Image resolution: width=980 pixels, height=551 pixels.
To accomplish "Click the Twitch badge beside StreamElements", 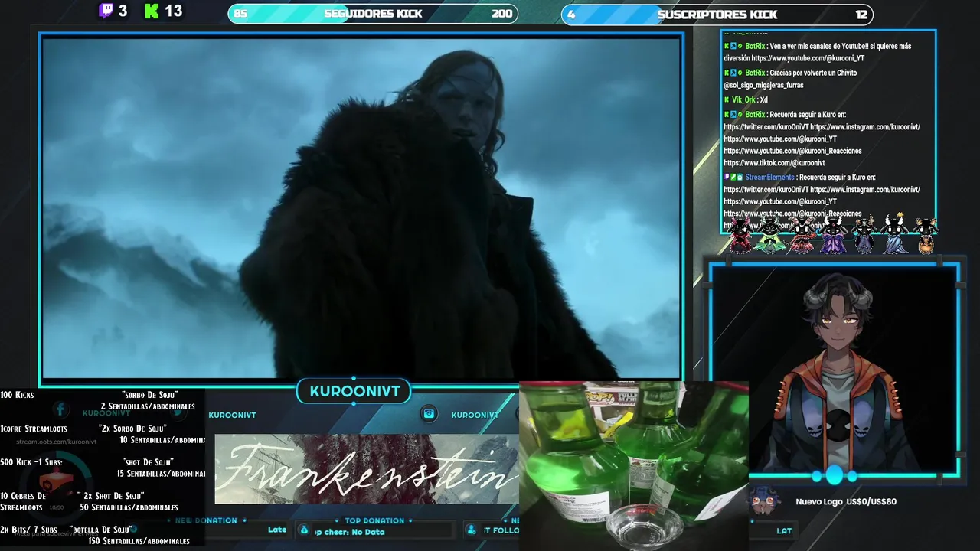I will coord(727,177).
